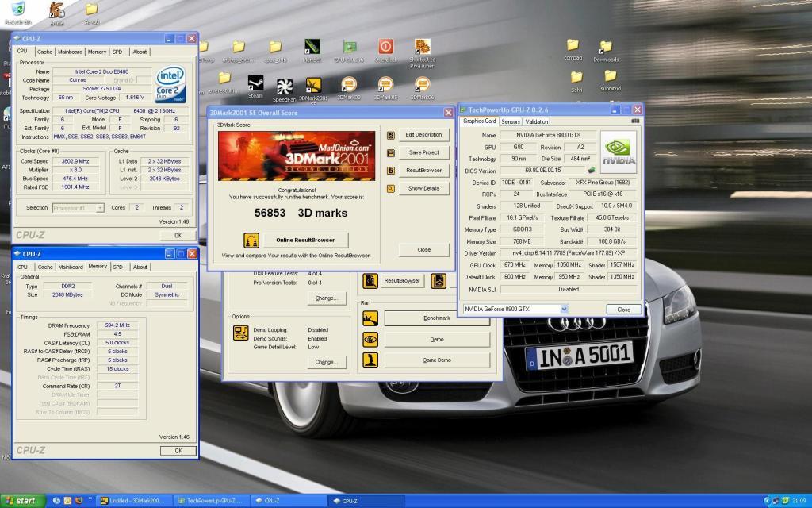
Task: Open the Sensors tab in GPU-Z
Action: 511,121
